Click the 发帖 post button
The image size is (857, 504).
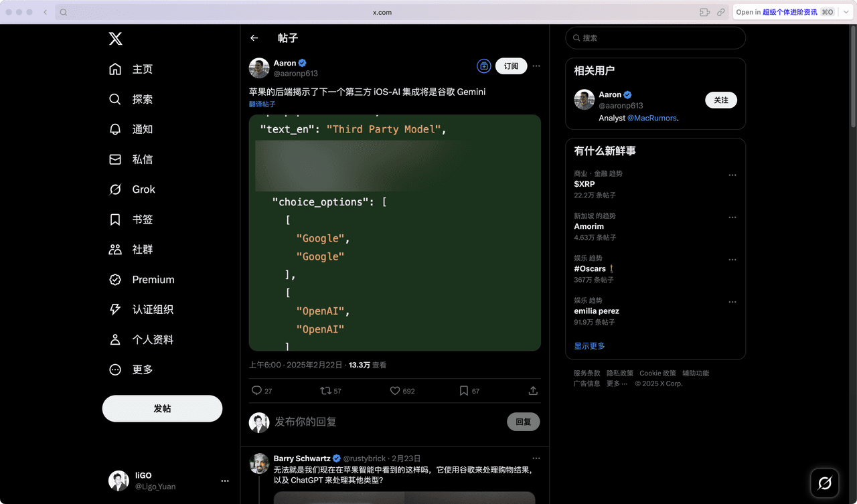point(162,408)
